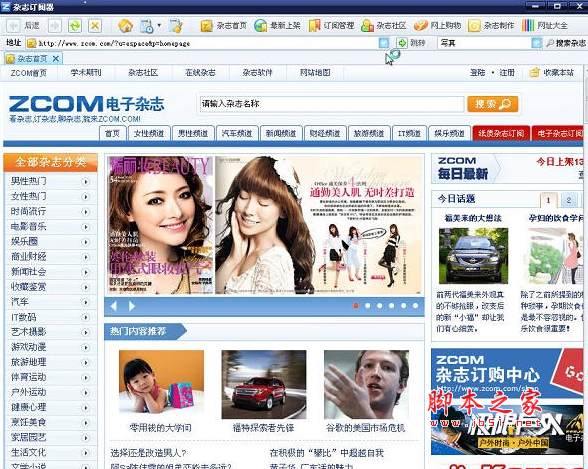Click the slideshow previous arrow
Screen dimensions: 588x469
pyautogui.click(x=114, y=306)
